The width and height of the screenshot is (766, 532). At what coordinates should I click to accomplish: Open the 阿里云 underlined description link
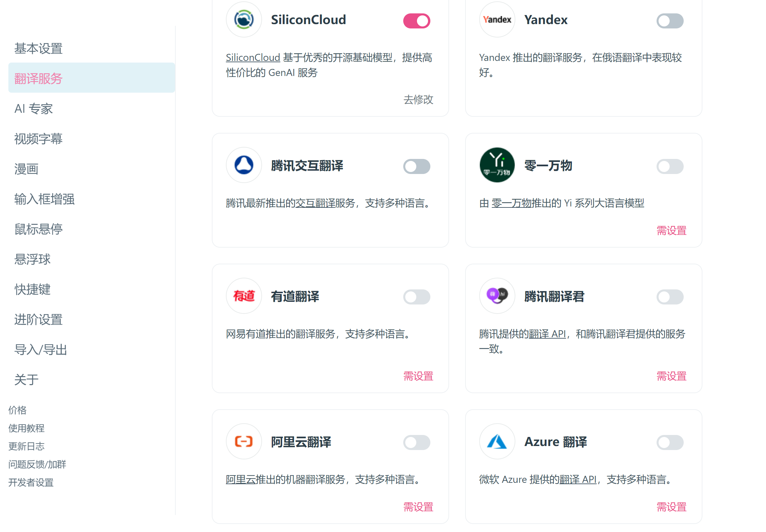(x=240, y=480)
